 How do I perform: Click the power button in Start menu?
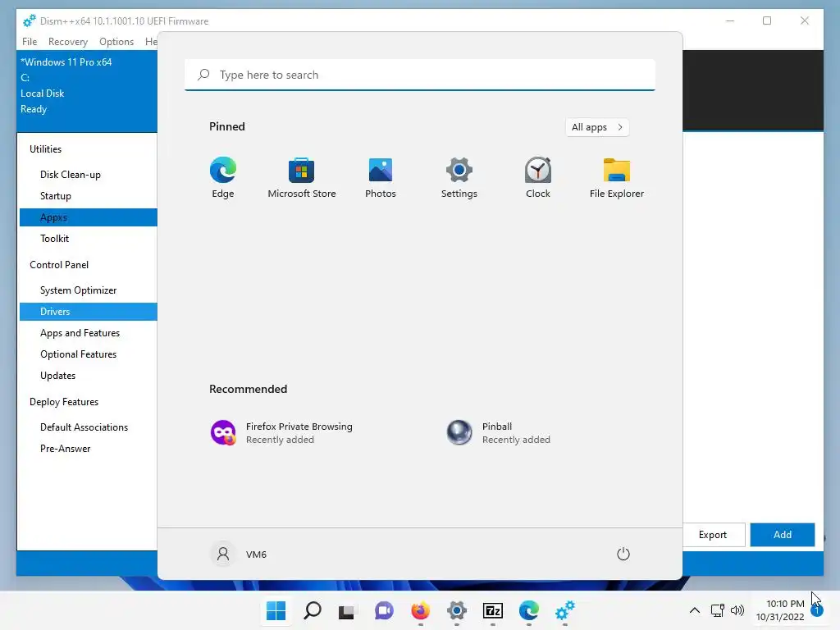point(623,554)
